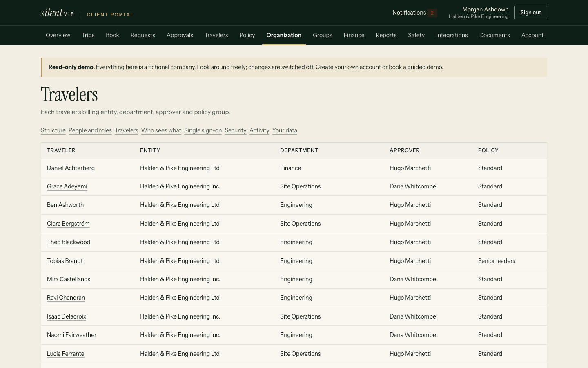Image resolution: width=588 pixels, height=368 pixels.
Task: Open the Security sub-link
Action: coord(236,130)
